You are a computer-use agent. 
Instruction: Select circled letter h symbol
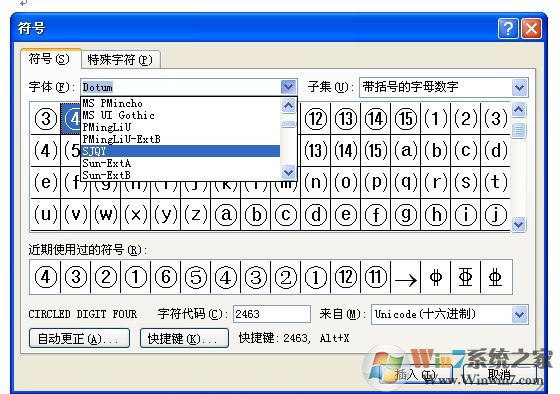(x=436, y=214)
